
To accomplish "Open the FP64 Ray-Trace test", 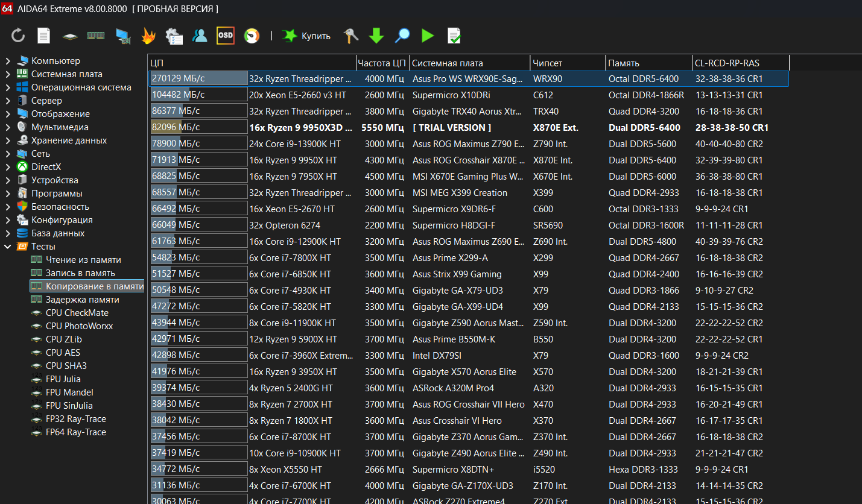I will pos(76,432).
